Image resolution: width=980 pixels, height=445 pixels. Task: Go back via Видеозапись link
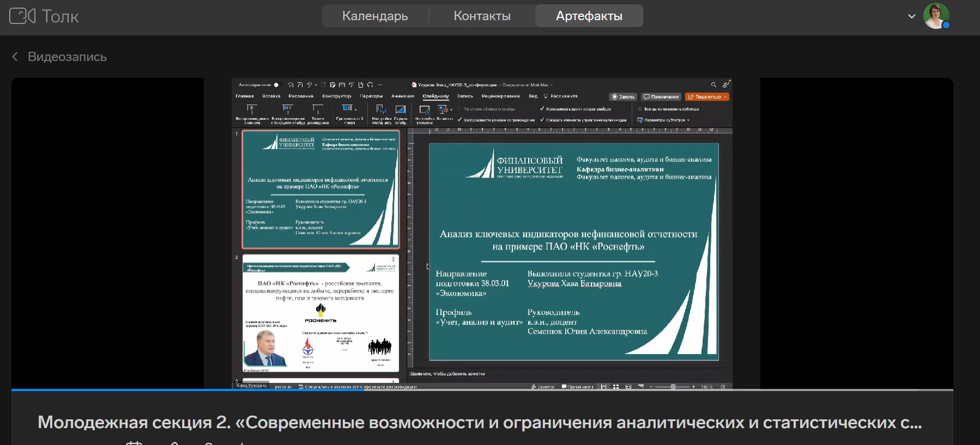(x=59, y=57)
